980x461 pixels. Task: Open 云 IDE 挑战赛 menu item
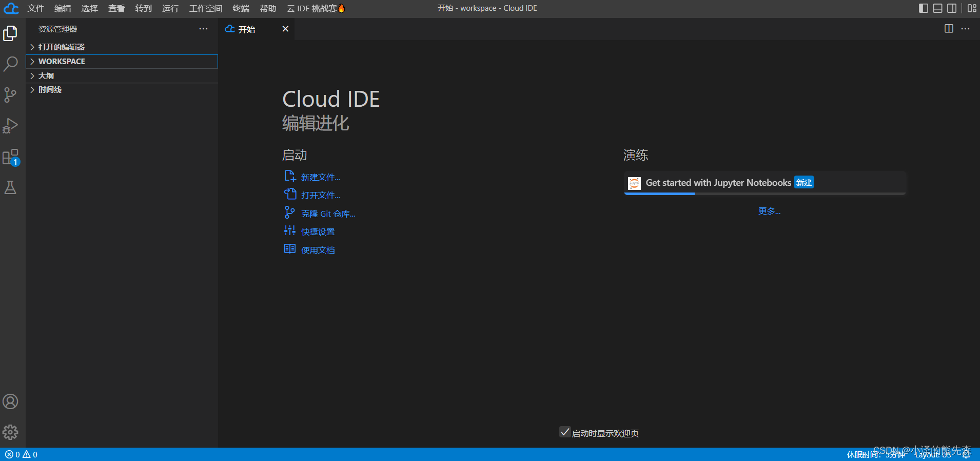316,8
